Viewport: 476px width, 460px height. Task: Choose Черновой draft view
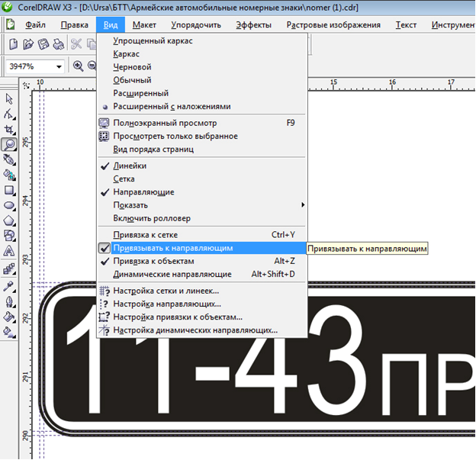point(202,67)
